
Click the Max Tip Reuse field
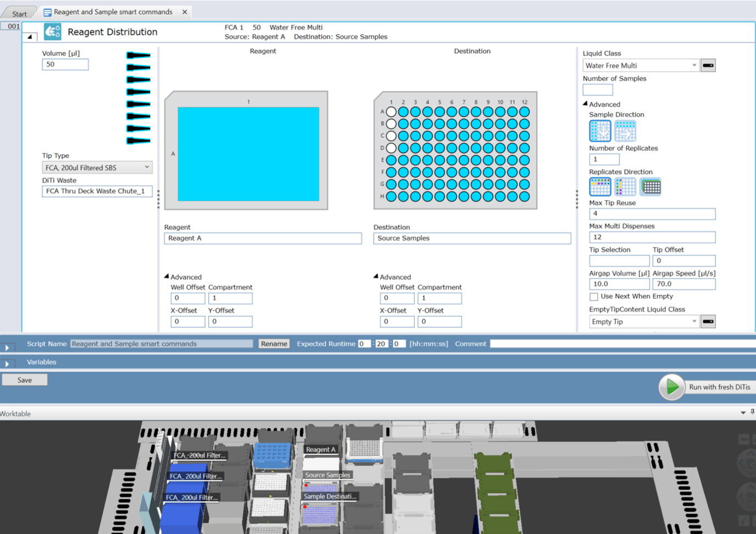pyautogui.click(x=652, y=214)
